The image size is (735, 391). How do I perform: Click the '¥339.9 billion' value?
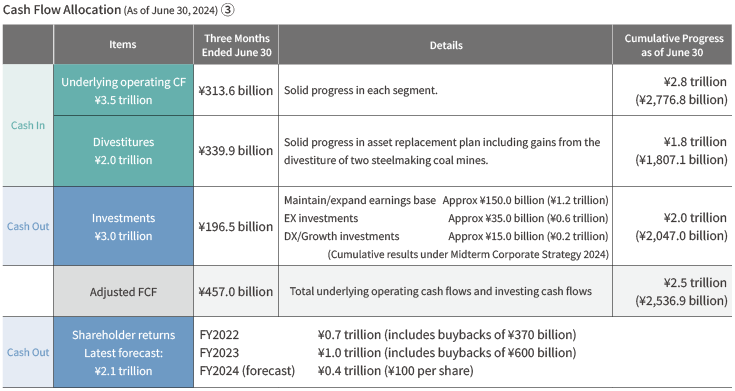click(236, 150)
